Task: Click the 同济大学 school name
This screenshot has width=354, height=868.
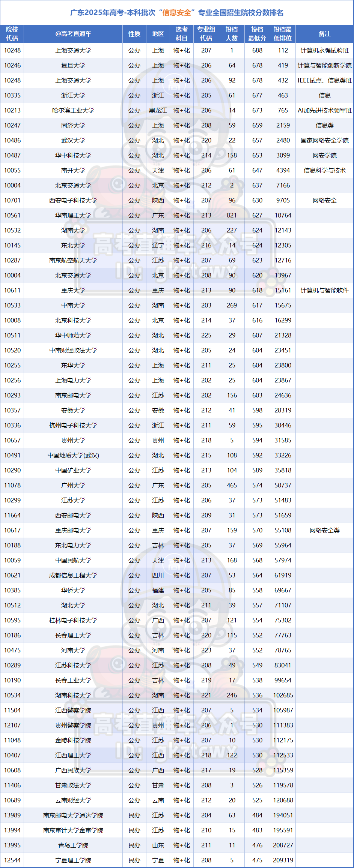Action: point(73,125)
